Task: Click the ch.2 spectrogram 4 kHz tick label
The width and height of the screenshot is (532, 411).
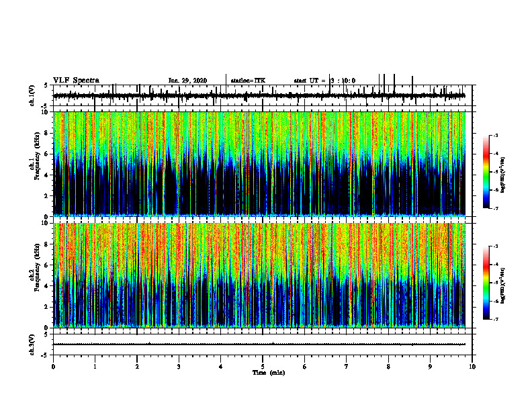Action: click(x=46, y=286)
